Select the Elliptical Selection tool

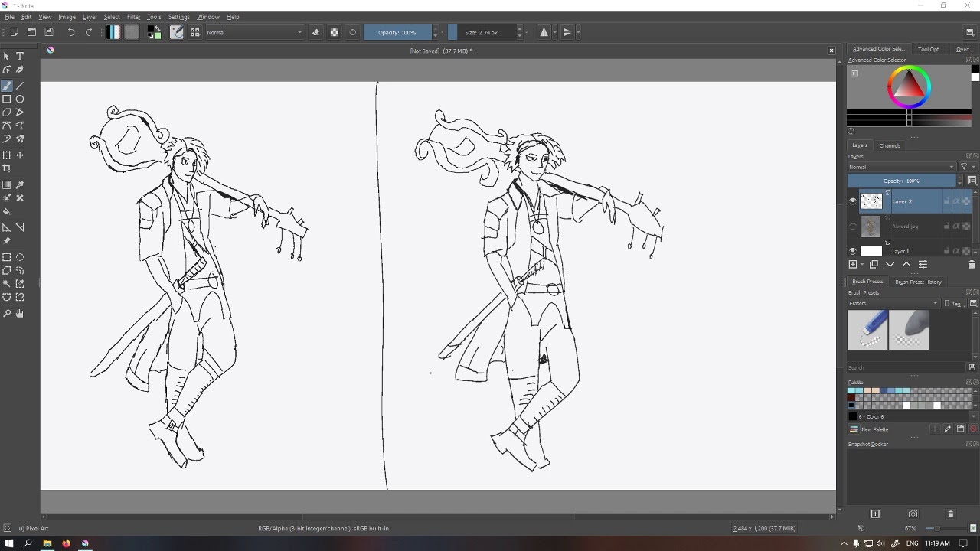(20, 257)
